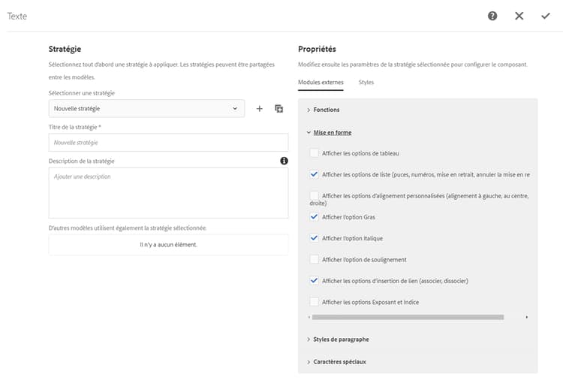Click the 'Titre de la stratégie' field
563x392 pixels.
point(168,143)
